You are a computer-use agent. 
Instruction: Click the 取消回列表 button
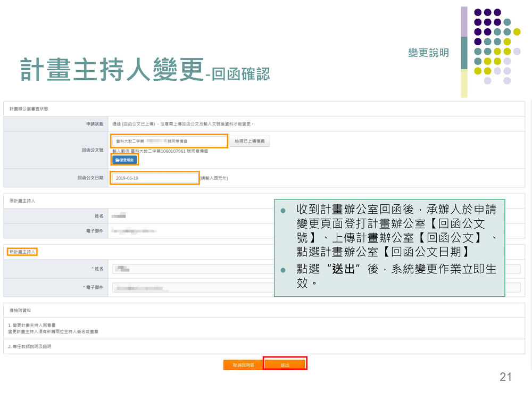pyautogui.click(x=243, y=365)
